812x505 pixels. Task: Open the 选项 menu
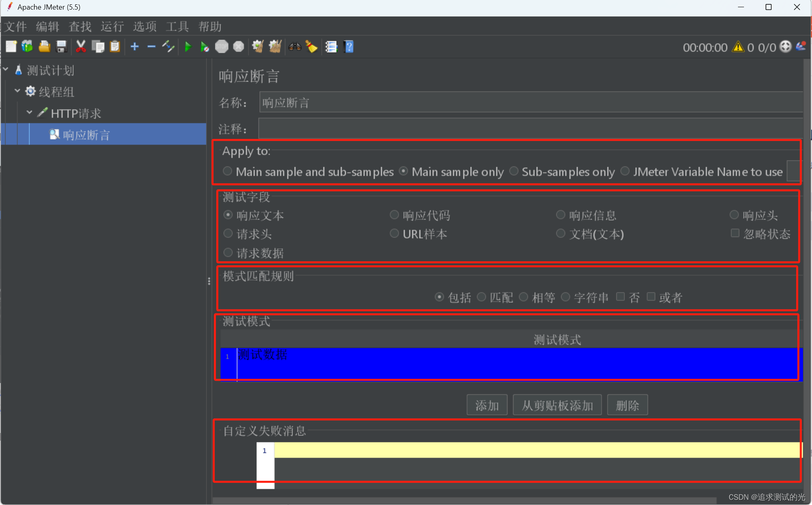pyautogui.click(x=144, y=26)
